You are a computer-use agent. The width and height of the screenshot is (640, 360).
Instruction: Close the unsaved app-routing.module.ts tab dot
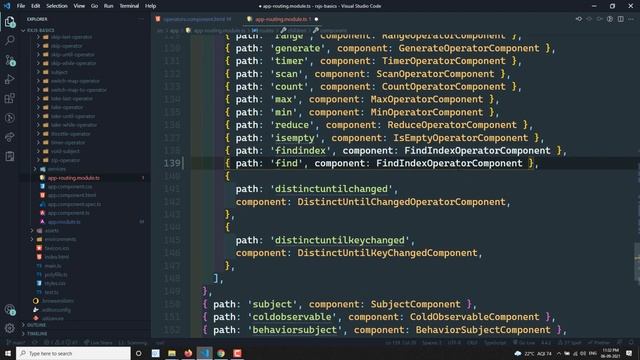tap(316, 19)
